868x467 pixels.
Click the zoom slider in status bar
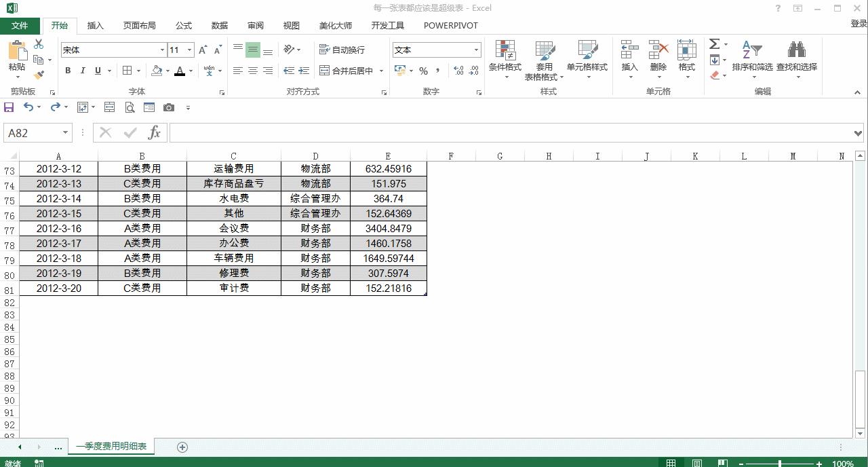tap(780, 464)
